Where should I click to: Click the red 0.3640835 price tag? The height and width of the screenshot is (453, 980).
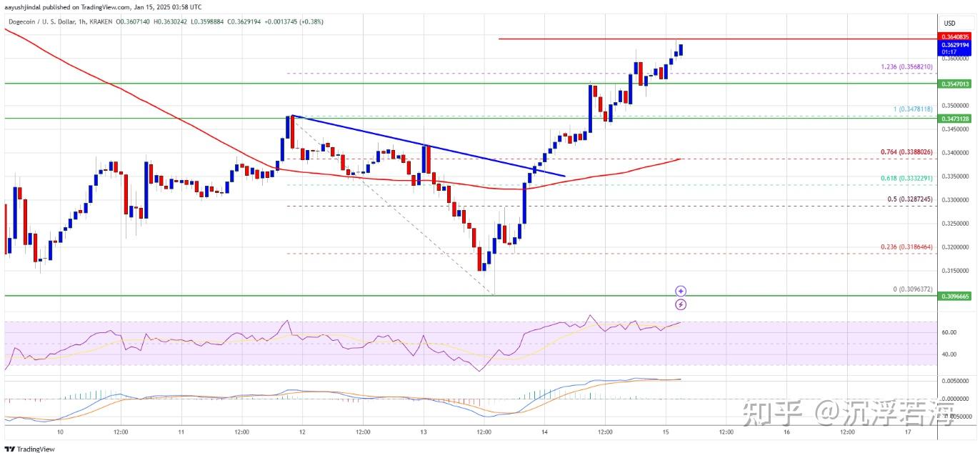pos(954,36)
